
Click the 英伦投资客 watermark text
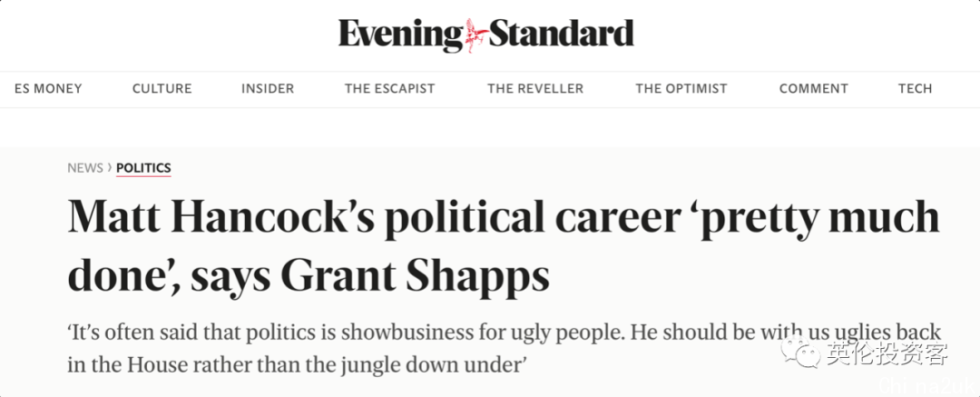(888, 354)
